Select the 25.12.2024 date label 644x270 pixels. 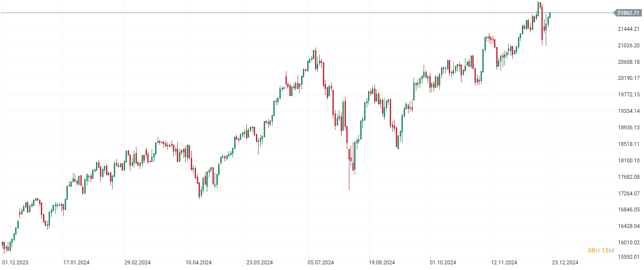565,263
